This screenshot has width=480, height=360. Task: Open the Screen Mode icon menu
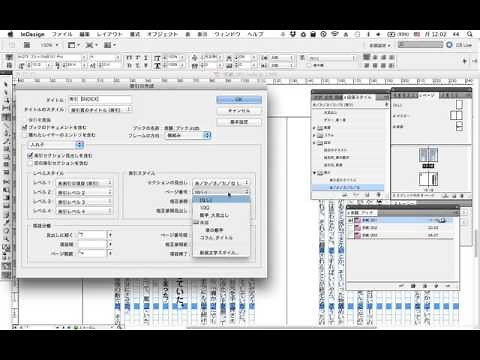pos(91,45)
